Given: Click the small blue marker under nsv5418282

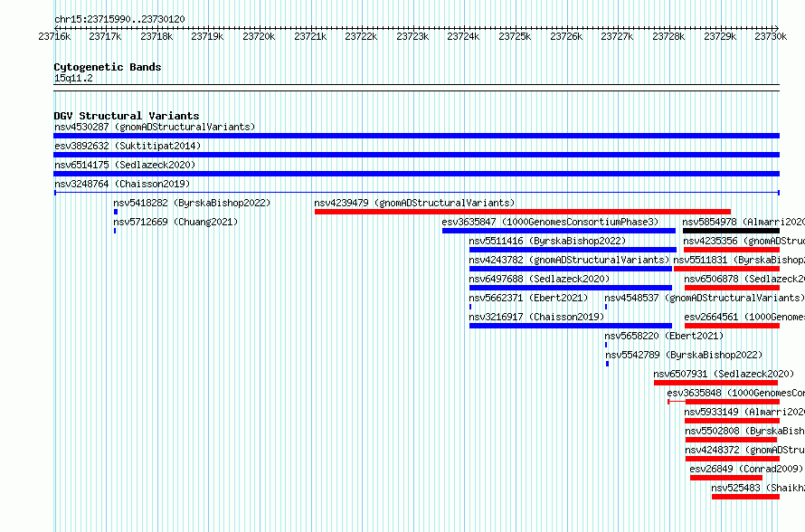Looking at the screenshot, I should (x=116, y=212).
